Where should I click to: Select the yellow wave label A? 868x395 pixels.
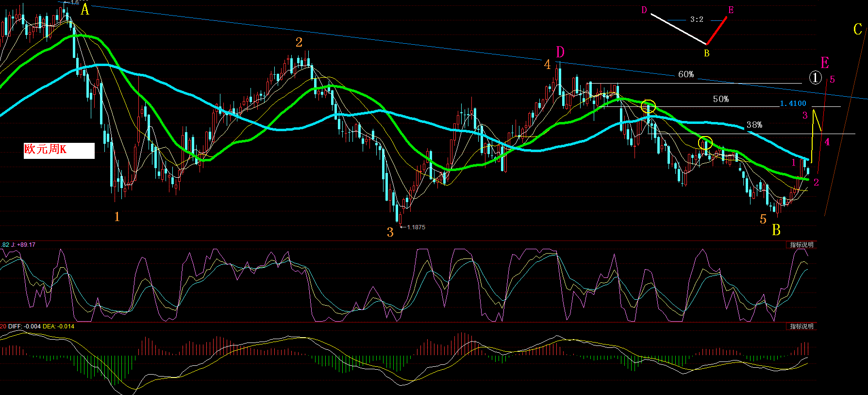click(85, 9)
